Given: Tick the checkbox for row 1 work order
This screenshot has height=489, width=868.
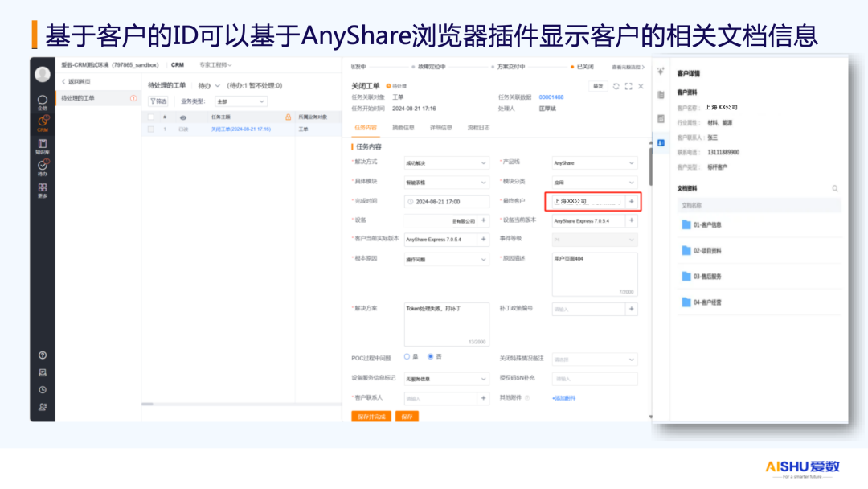Looking at the screenshot, I should pyautogui.click(x=150, y=129).
